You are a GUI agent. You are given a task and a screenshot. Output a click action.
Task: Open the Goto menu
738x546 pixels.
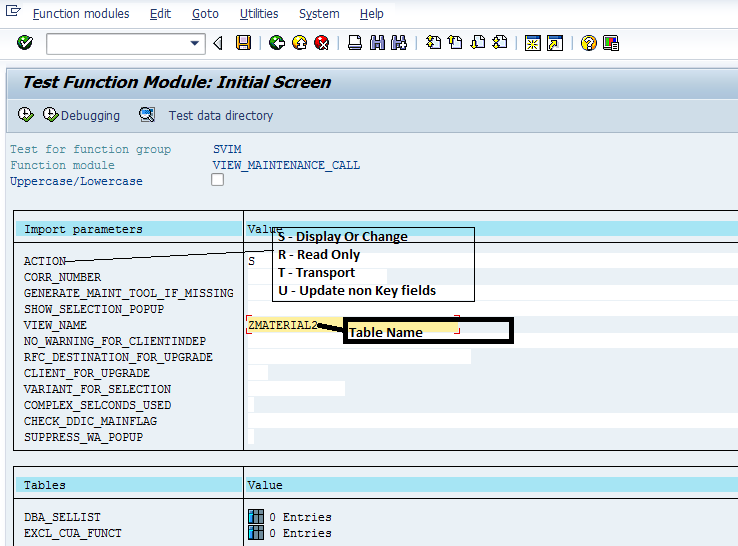[x=205, y=14]
